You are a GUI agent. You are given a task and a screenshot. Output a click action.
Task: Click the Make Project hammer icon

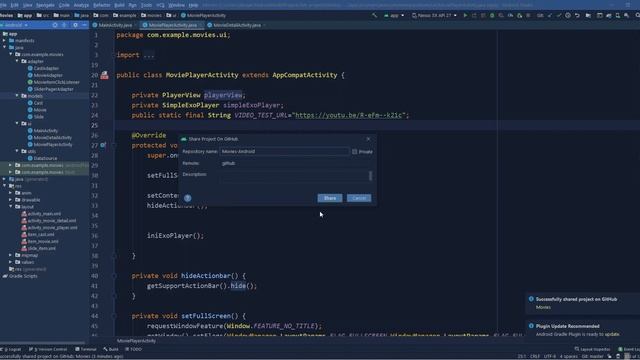(x=374, y=16)
